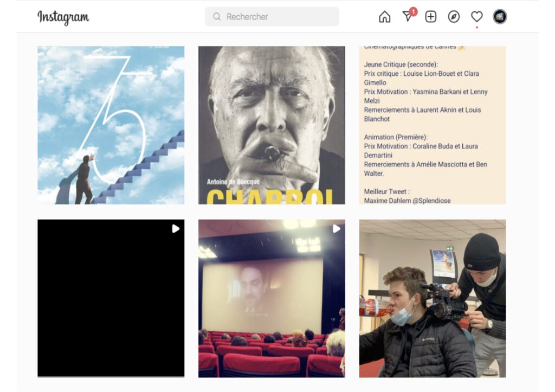Click the red notification badge showing 1

pyautogui.click(x=413, y=11)
